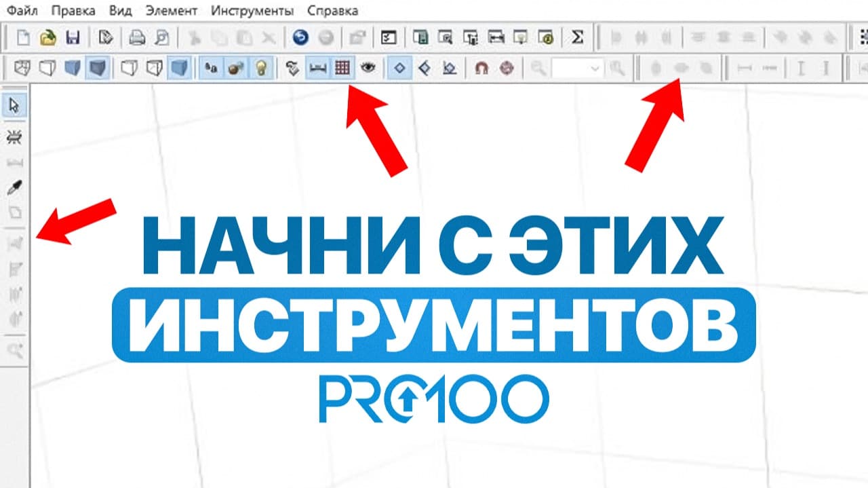
Task: Click the greyed-out zoom magnifier before the combo box
Action: pyautogui.click(x=539, y=68)
